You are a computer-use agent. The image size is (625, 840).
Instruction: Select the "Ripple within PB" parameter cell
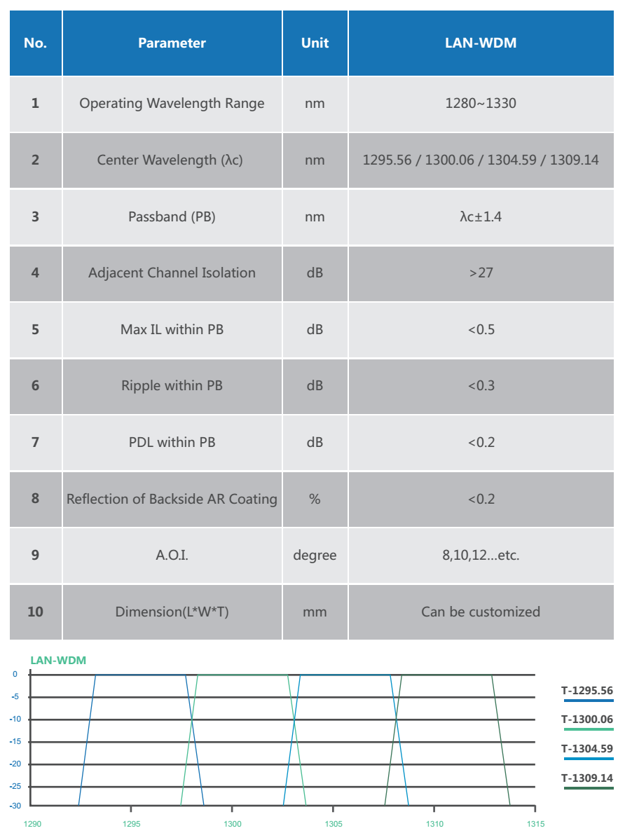(x=172, y=385)
